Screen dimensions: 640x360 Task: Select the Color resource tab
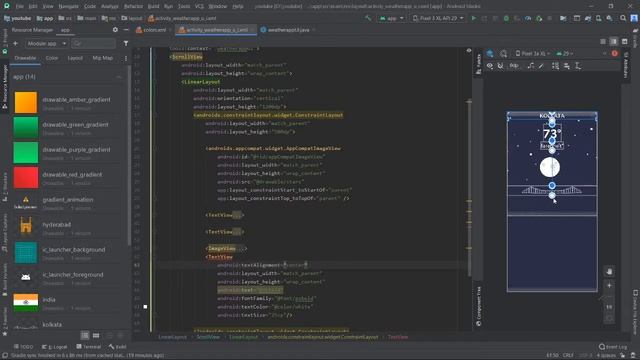click(x=51, y=58)
